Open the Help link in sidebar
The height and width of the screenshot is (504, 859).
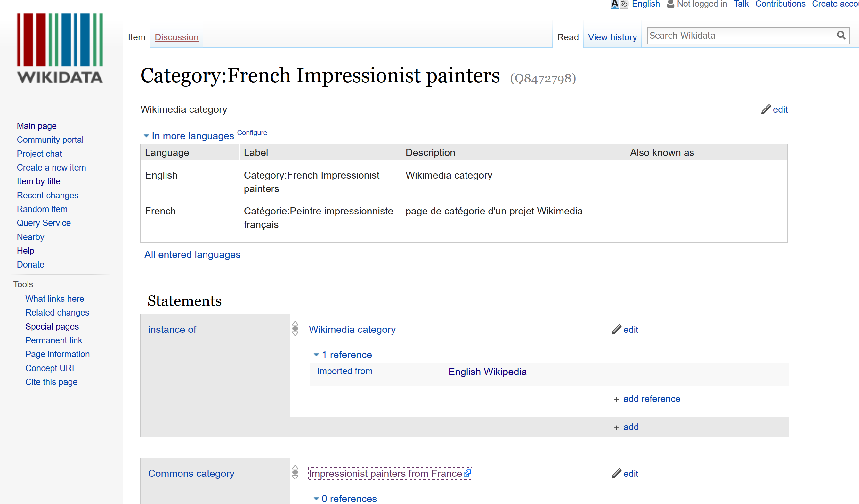point(26,251)
